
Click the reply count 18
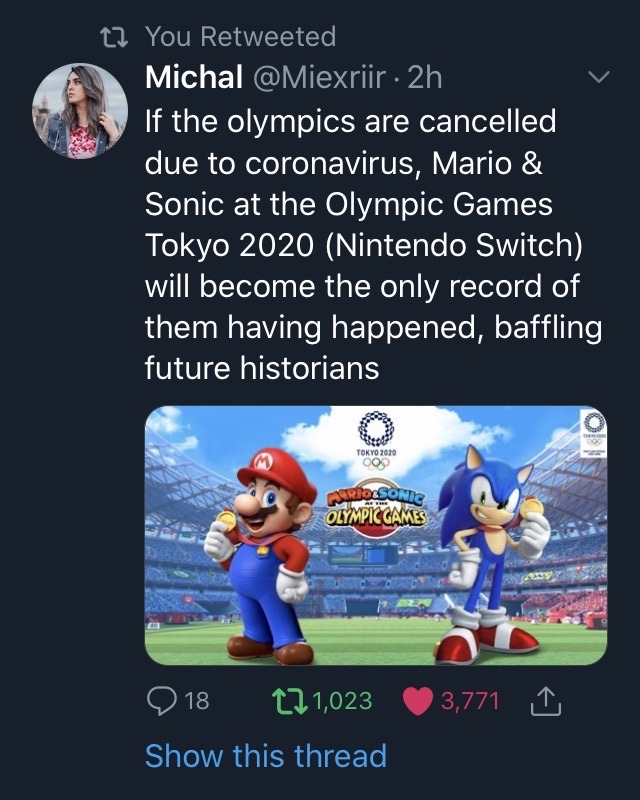point(197,701)
